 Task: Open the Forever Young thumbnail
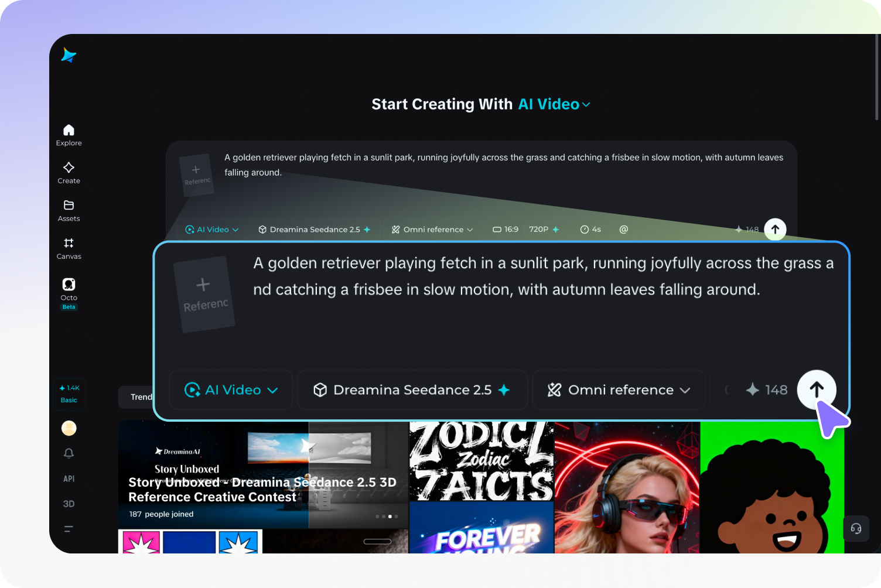[482, 528]
